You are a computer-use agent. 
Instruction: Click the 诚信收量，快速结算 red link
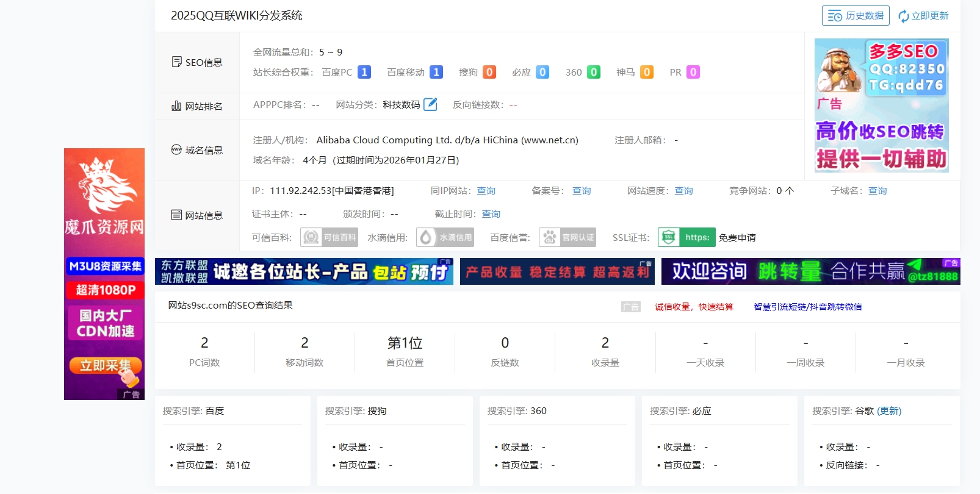694,307
